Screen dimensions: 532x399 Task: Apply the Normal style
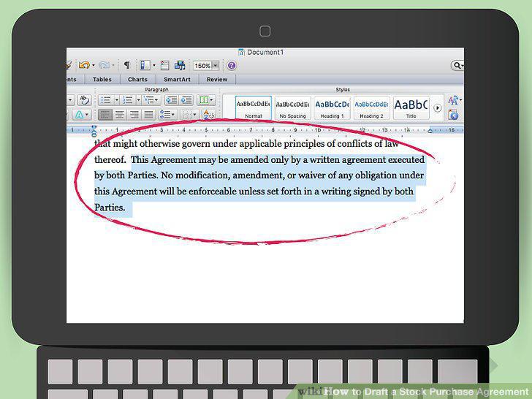point(254,107)
